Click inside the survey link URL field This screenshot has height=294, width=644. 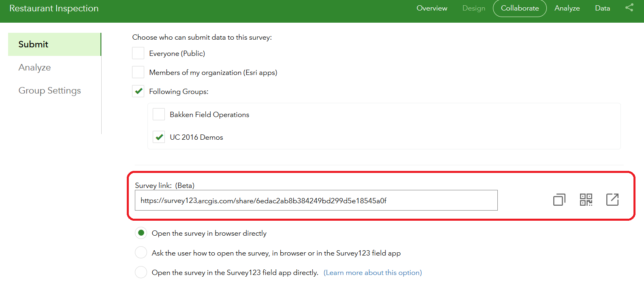[316, 200]
